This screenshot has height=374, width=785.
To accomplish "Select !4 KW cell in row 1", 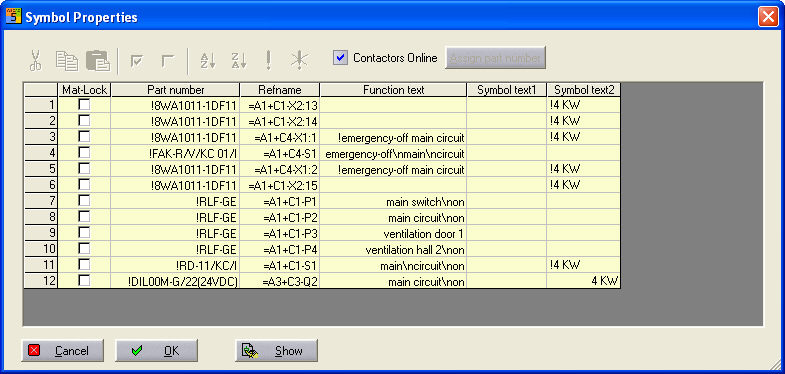I will [x=584, y=105].
